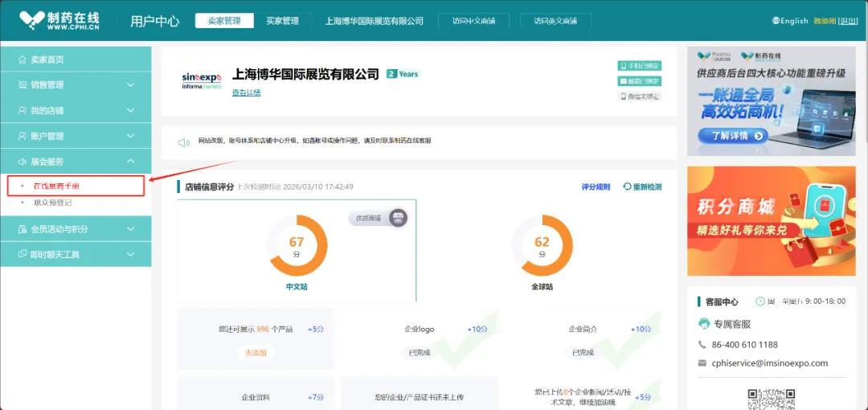Screen dimensions: 868x410
Task: Click the 用户中心 header title
Action: click(x=155, y=21)
